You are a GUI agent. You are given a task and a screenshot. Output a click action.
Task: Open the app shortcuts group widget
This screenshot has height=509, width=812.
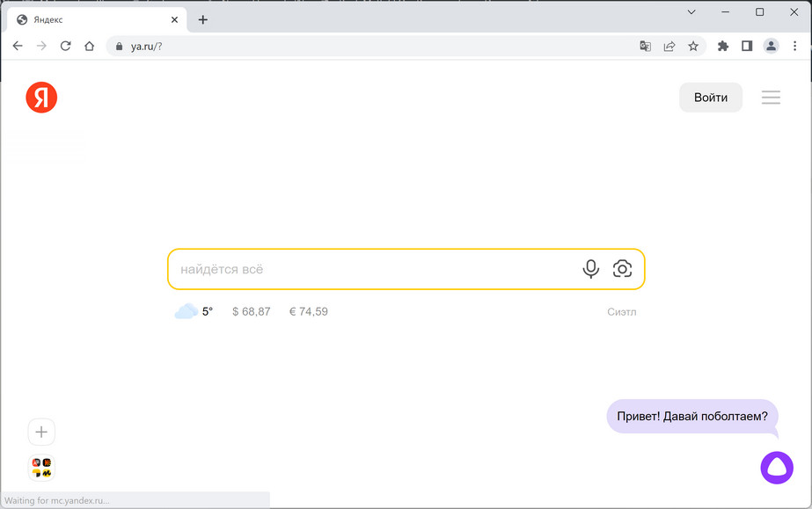click(x=41, y=467)
